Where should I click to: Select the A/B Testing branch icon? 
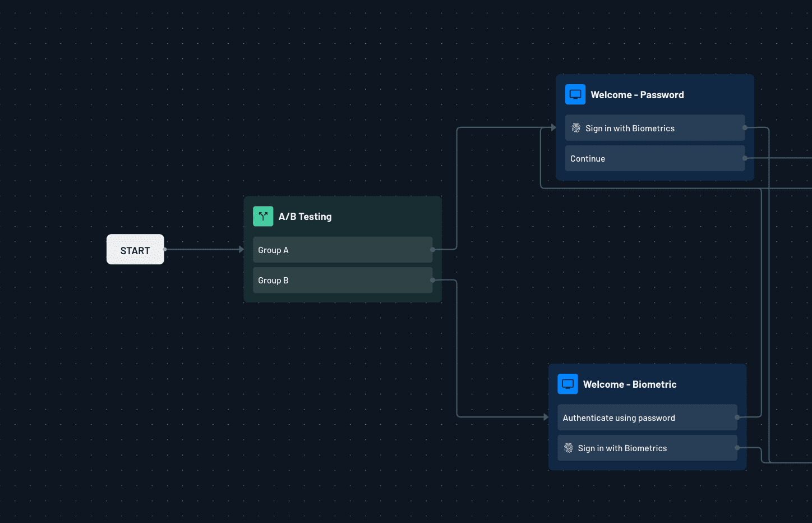263,216
